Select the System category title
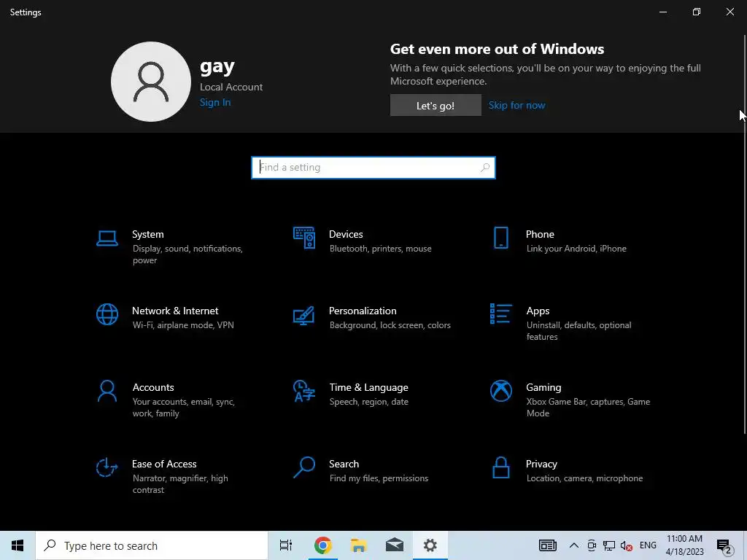 click(x=147, y=234)
